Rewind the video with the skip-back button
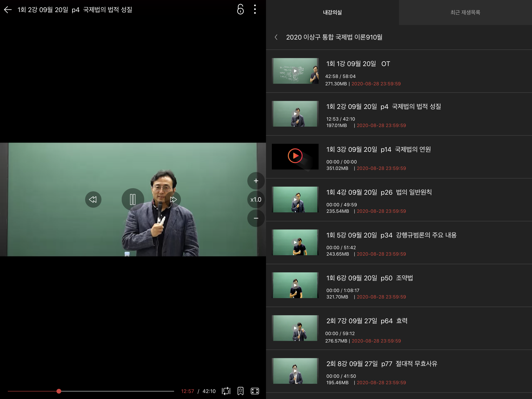The height and width of the screenshot is (399, 532). pyautogui.click(x=93, y=199)
